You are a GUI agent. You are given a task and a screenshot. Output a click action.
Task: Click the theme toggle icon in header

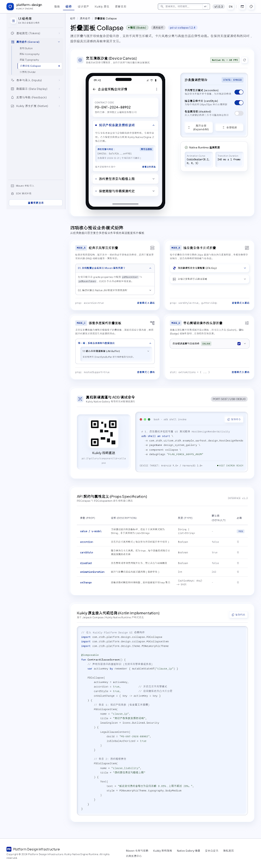click(x=241, y=7)
